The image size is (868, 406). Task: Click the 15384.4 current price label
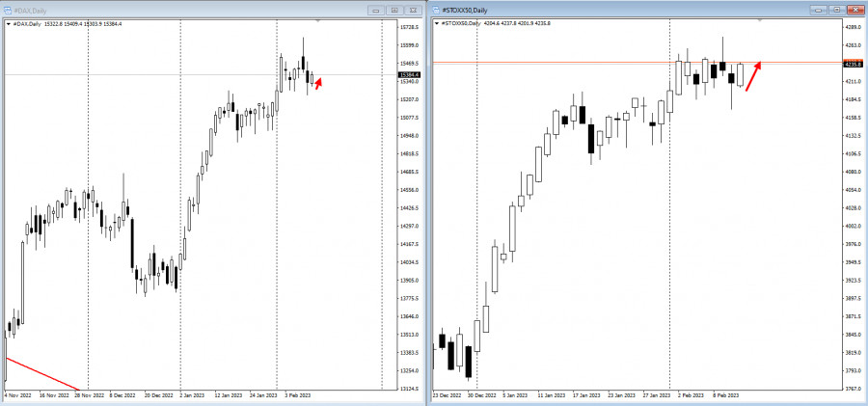(410, 74)
